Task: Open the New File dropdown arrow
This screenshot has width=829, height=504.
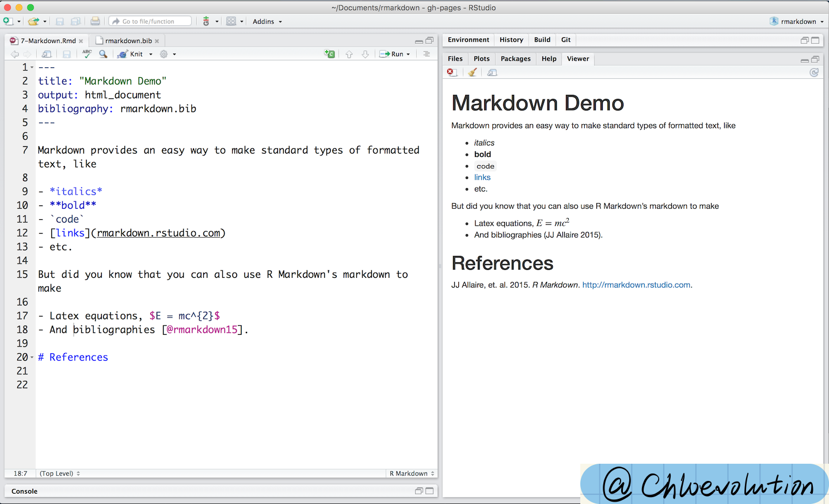Action: tap(19, 22)
